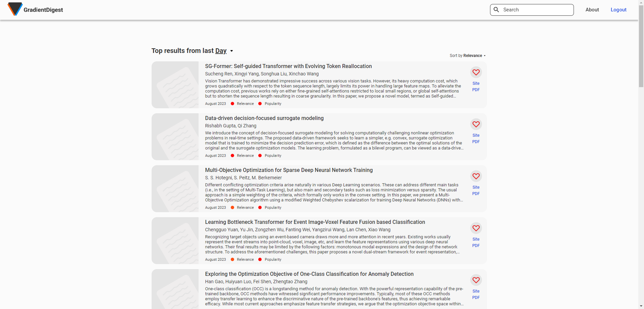Click the Popularity red dot on the SG-Former card
The width and height of the screenshot is (644, 309).
pos(260,104)
